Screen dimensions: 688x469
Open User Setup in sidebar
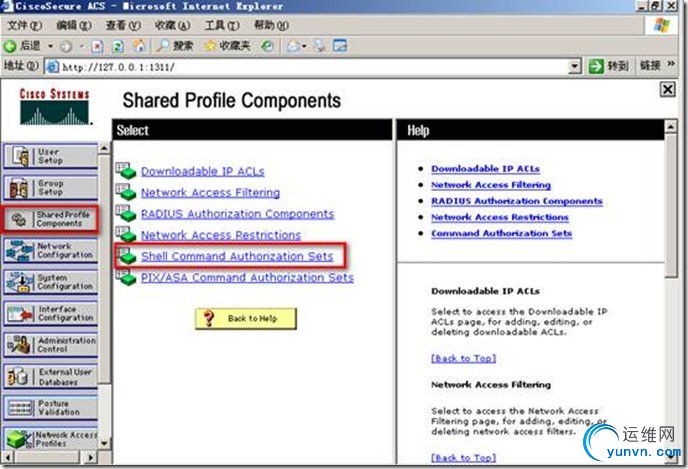pyautogui.click(x=50, y=156)
